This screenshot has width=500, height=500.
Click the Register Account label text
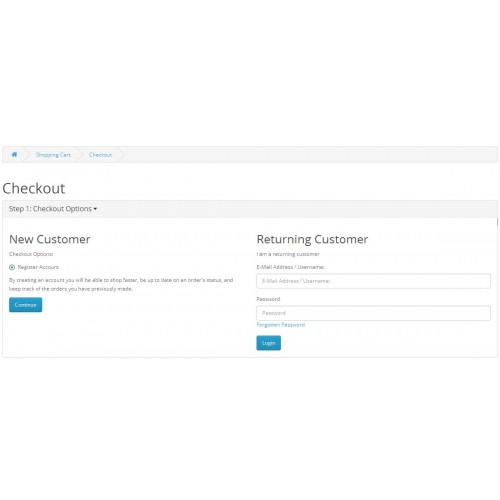coord(38,267)
